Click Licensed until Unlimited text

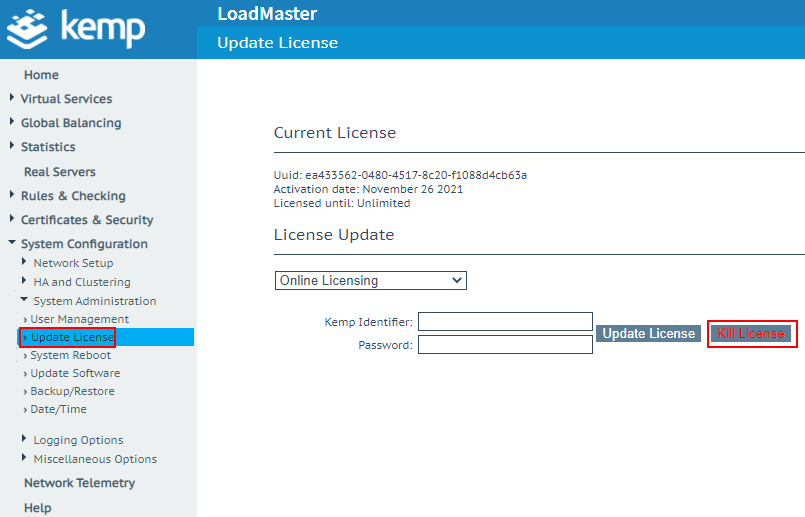pyautogui.click(x=342, y=203)
